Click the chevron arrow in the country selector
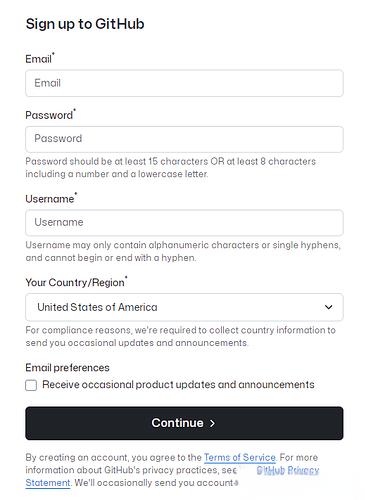 click(328, 307)
